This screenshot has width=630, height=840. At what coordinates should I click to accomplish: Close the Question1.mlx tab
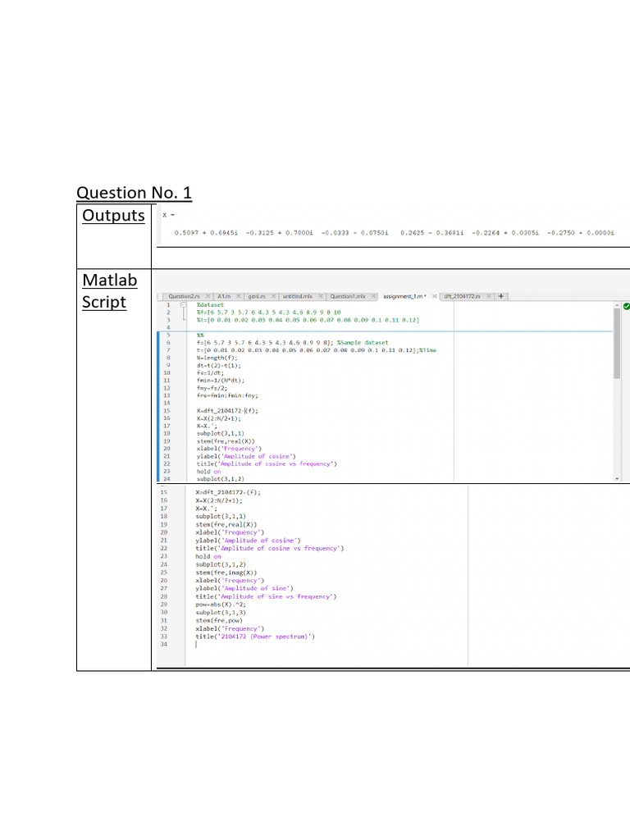tap(373, 296)
